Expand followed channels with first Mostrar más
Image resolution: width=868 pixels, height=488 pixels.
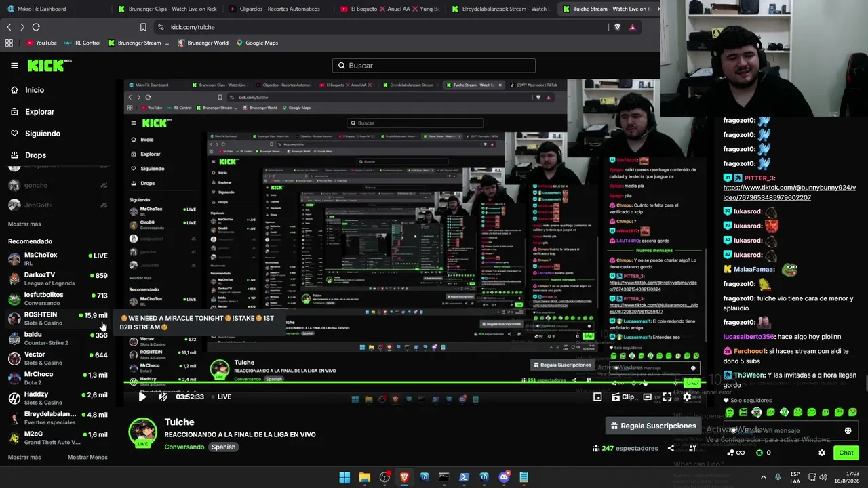pyautogui.click(x=24, y=224)
